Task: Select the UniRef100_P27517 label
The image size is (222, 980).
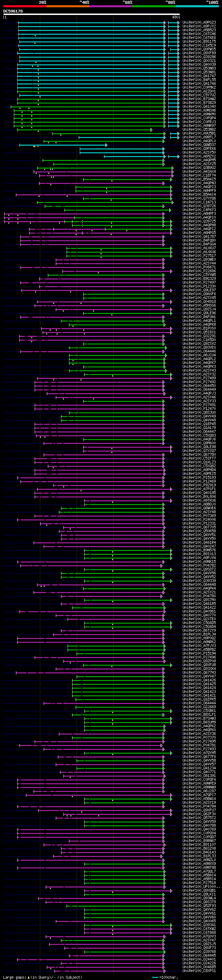Action: point(199,256)
